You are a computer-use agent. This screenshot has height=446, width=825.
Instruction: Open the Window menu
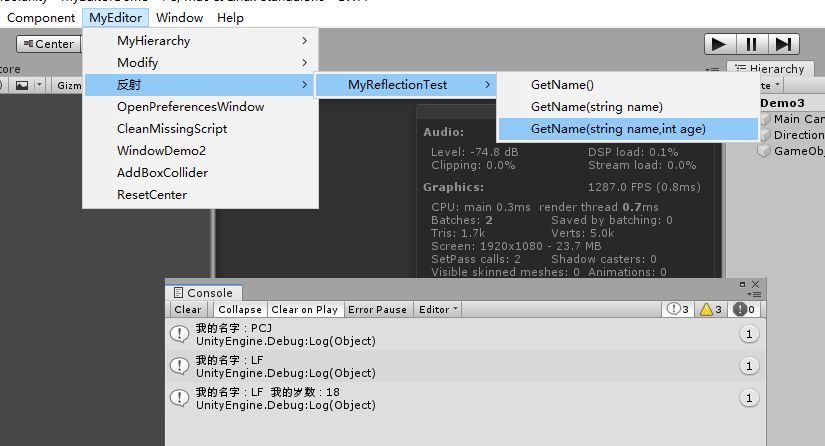(179, 18)
